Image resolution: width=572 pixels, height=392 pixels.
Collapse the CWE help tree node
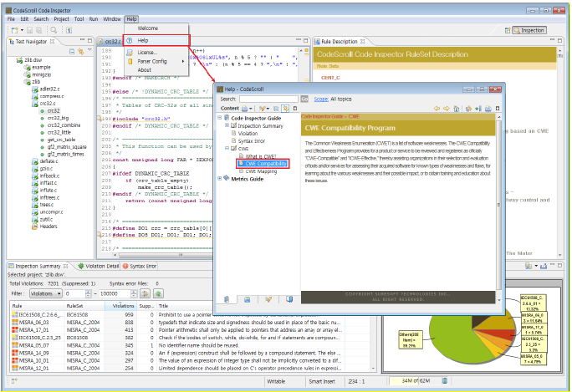[x=227, y=148]
